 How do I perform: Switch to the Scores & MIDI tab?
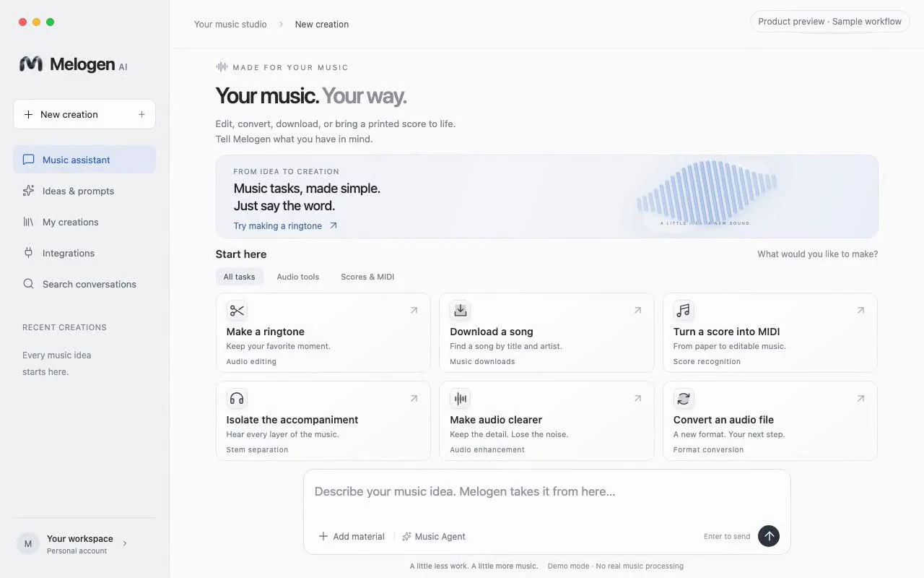pyautogui.click(x=367, y=277)
